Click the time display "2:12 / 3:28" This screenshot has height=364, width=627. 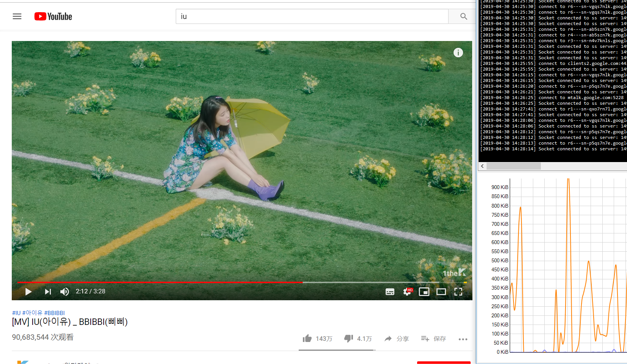point(90,292)
